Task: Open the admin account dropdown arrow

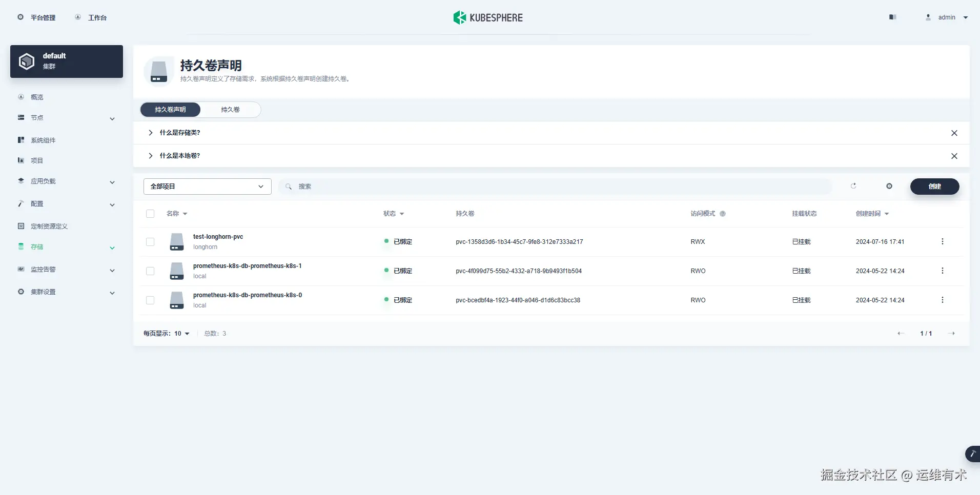Action: [x=966, y=17]
